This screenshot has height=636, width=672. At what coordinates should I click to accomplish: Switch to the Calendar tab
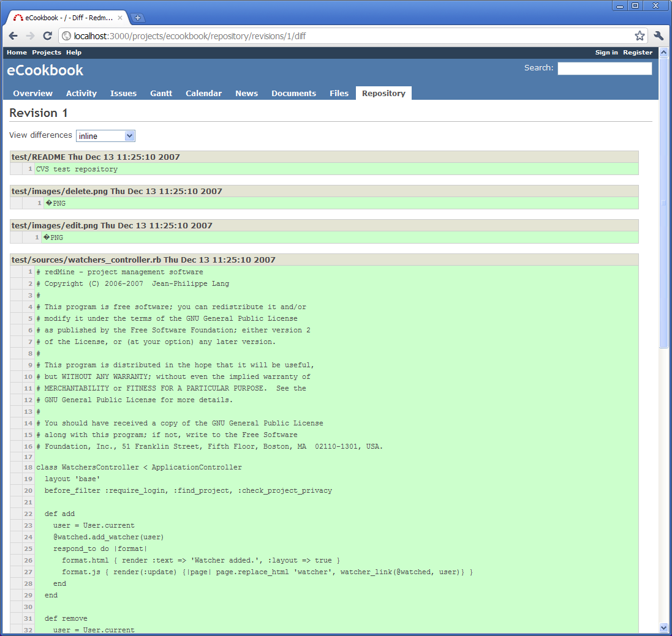click(203, 94)
